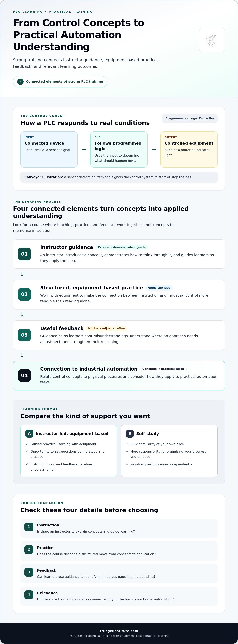Image resolution: width=238 pixels, height=644 pixels.
Task: Select the 03 Useful feedback badge
Action: click(24, 335)
